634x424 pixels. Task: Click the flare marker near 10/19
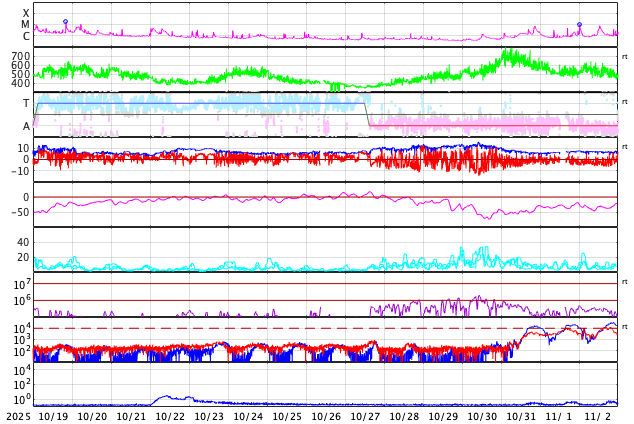point(66,22)
